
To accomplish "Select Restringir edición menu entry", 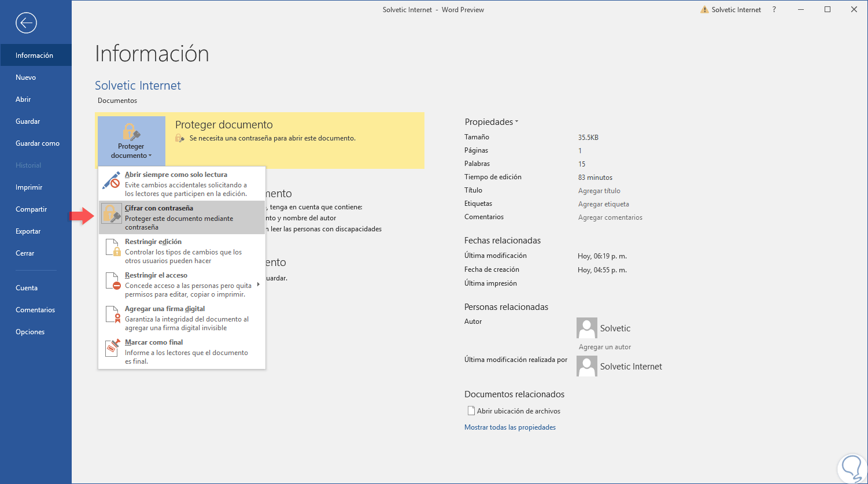I will (x=182, y=251).
